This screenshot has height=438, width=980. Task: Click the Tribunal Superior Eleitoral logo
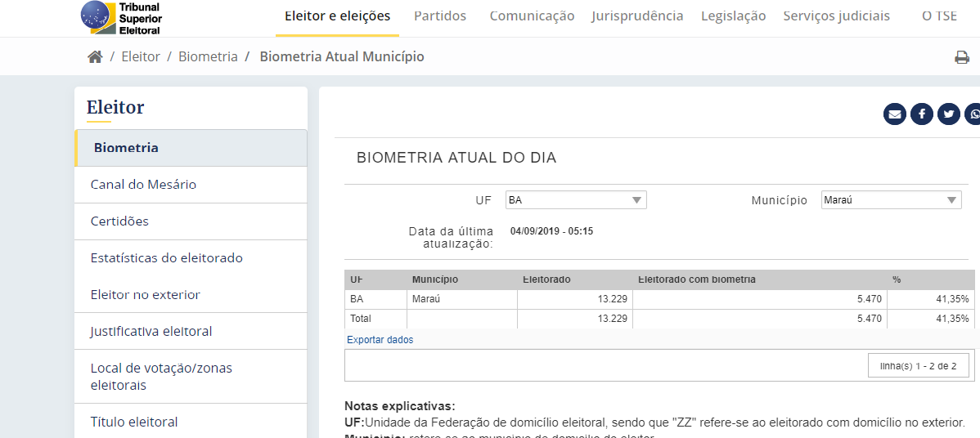(121, 18)
